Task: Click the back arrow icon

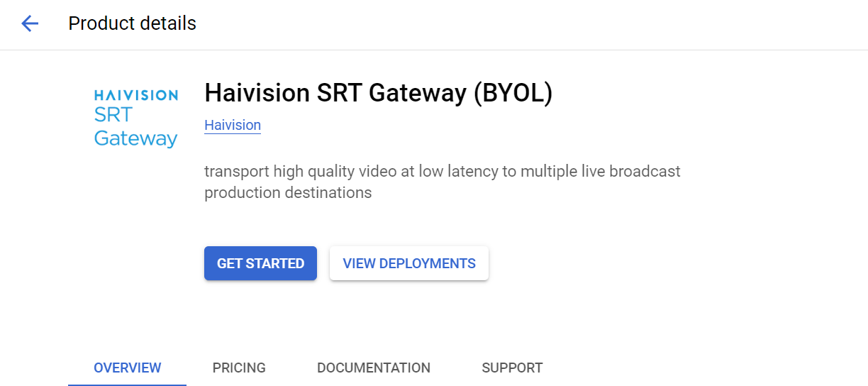Action: pos(30,23)
